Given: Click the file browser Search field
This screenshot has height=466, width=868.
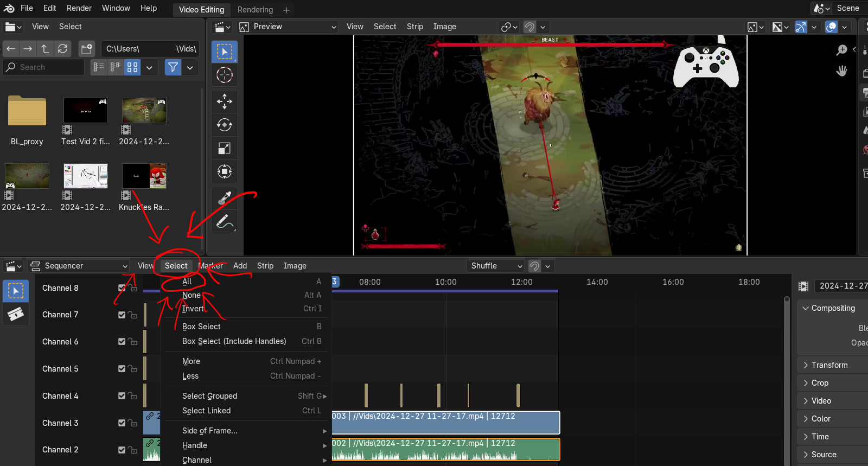Looking at the screenshot, I should 43,67.
